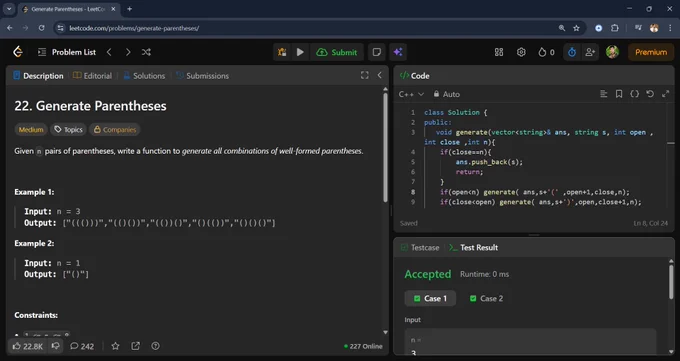Click the browser address bar URL
Image resolution: width=680 pixels, height=361 pixels.
pos(134,28)
